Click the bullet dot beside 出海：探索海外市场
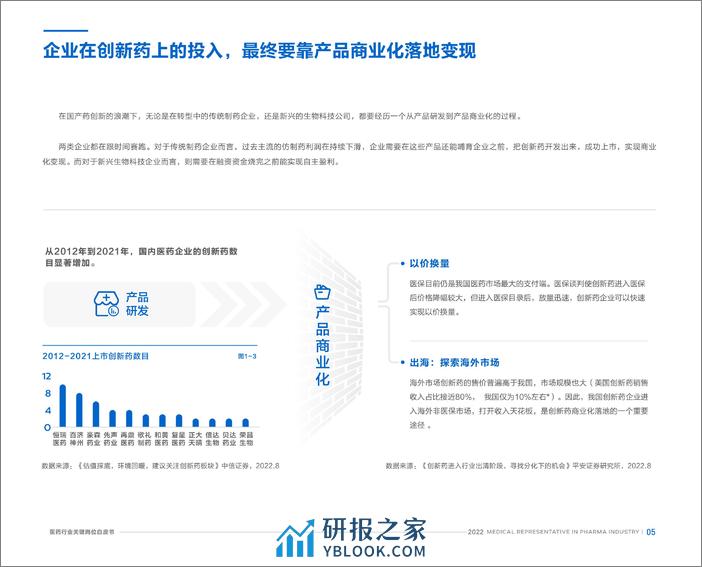This screenshot has width=702, height=567. pyautogui.click(x=402, y=362)
